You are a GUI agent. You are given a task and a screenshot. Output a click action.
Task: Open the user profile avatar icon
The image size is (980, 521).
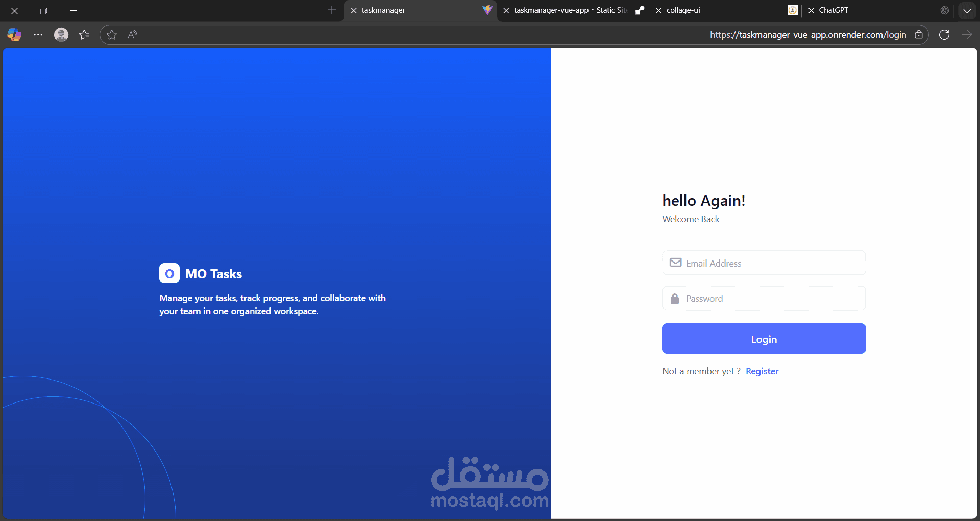click(x=61, y=35)
